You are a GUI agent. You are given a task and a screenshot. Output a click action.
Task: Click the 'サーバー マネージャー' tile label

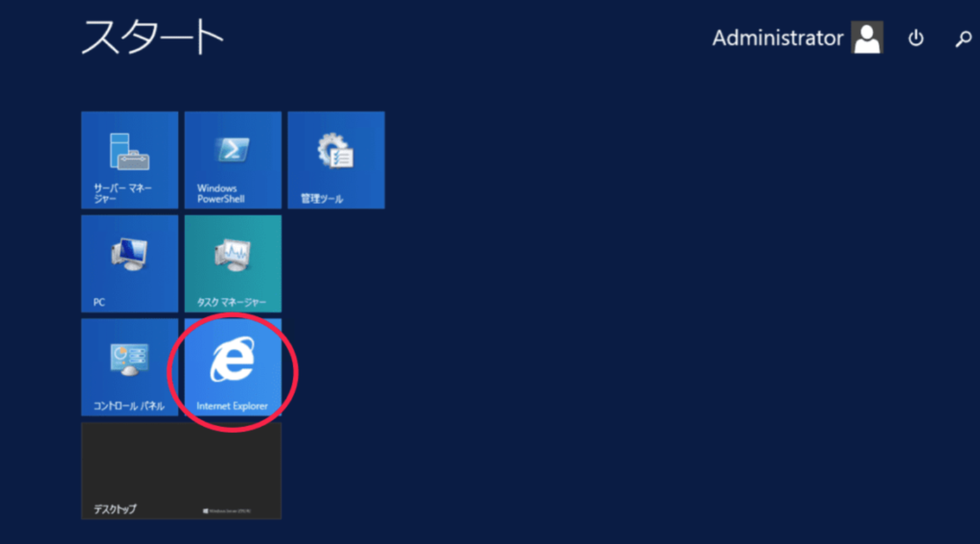click(x=123, y=194)
